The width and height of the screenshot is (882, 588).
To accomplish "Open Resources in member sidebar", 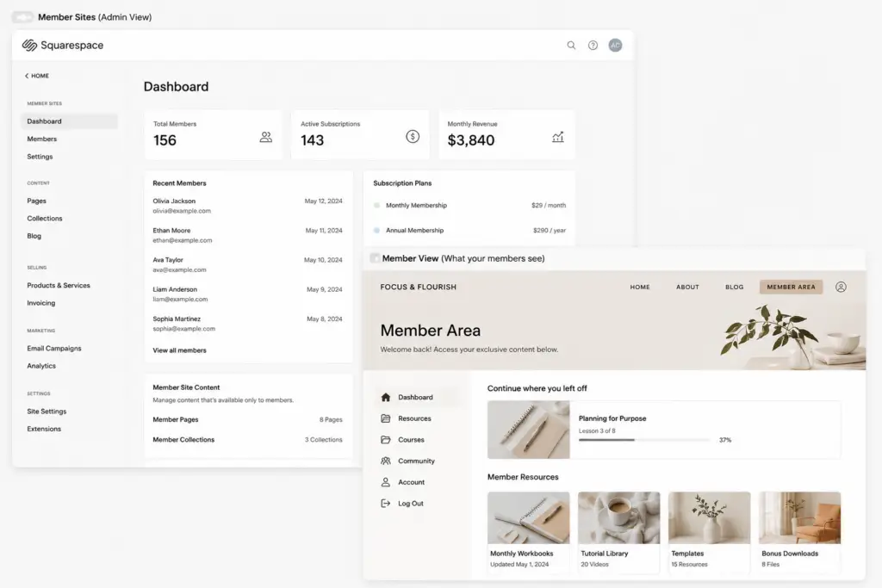I will coord(414,418).
